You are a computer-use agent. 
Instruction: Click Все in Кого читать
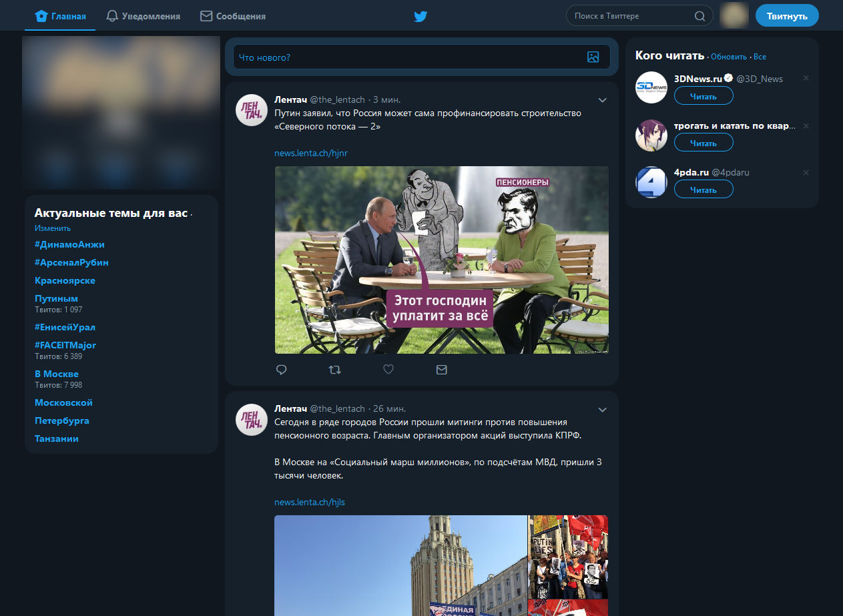[x=760, y=57]
